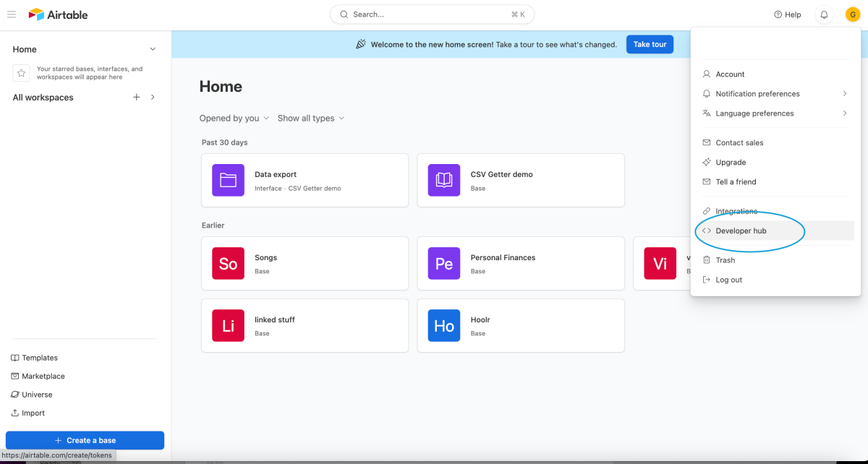Add a workspace with the plus icon
Screen dimensions: 868x464
tap(136, 96)
